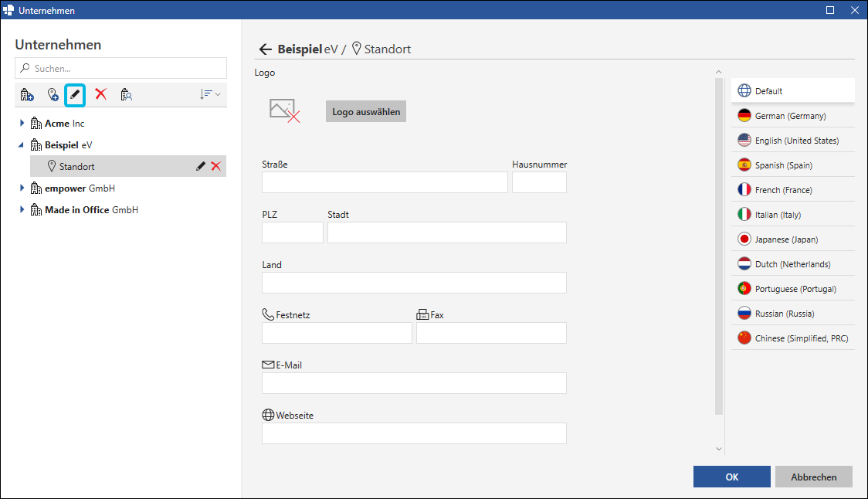Focus the PLZ input field
This screenshot has height=499, width=868.
(x=292, y=233)
